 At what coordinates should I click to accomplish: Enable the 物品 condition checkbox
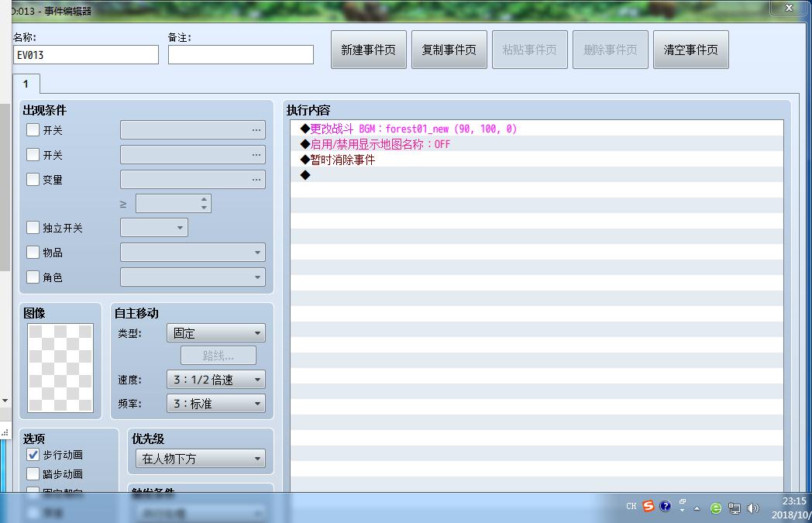(33, 253)
